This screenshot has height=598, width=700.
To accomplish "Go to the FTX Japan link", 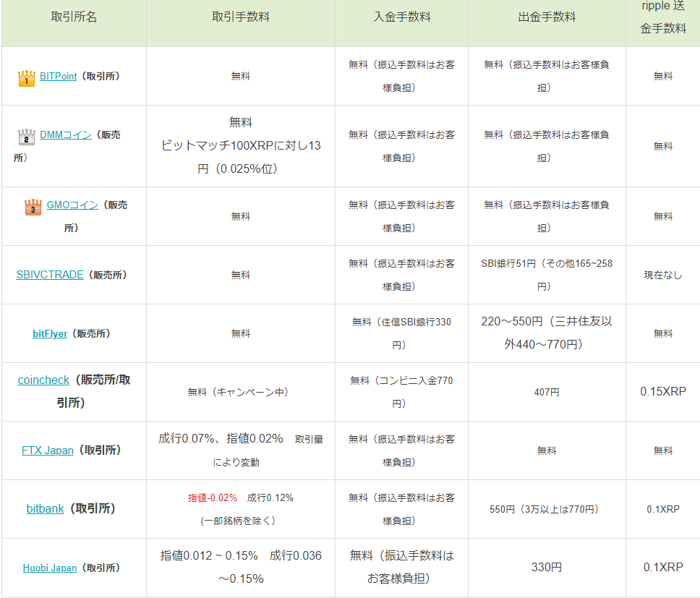I will pyautogui.click(x=48, y=450).
